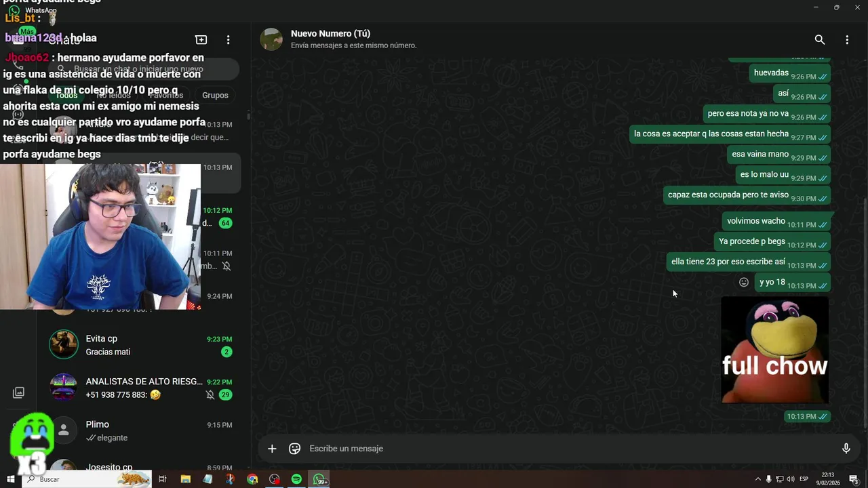The height and width of the screenshot is (488, 868).
Task: Click the 'Gracias mati' message preview
Action: coord(108,352)
